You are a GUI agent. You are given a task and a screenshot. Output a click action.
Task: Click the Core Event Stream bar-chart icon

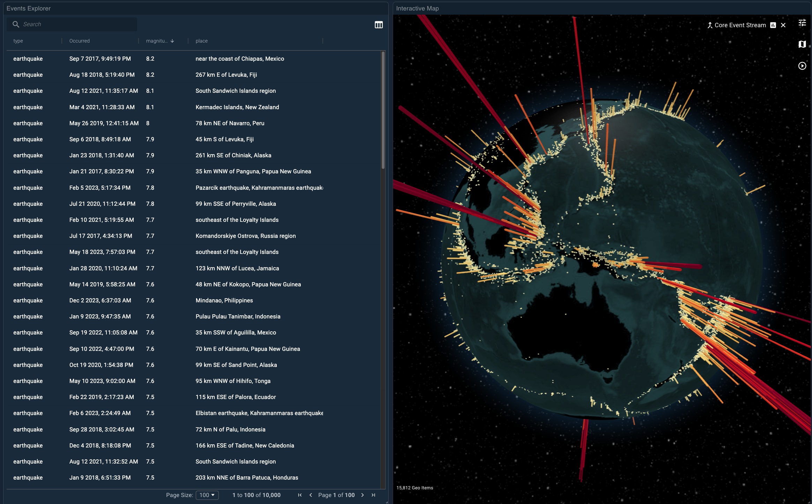pyautogui.click(x=773, y=25)
